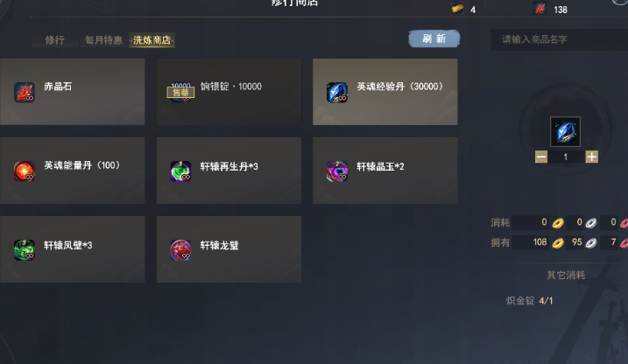The image size is (628, 364).
Task: Click the red crystal currency icon showing 138
Action: point(540,9)
